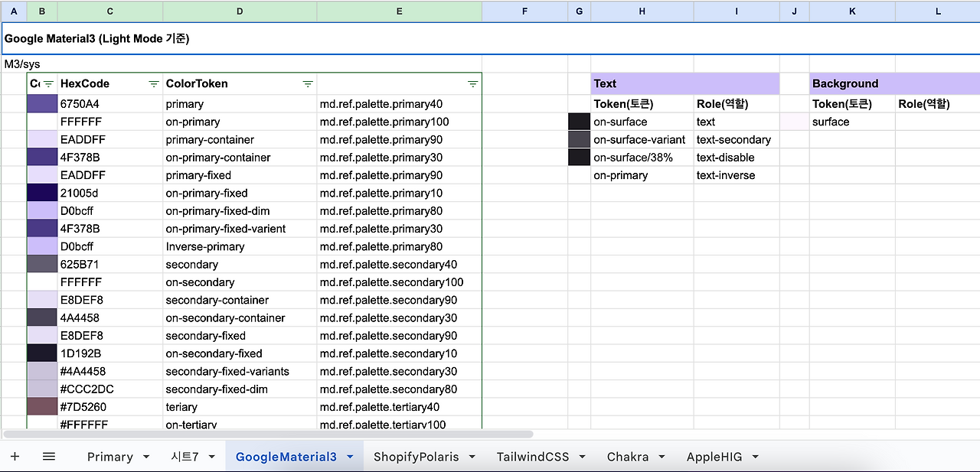The image size is (980, 472).
Task: Switch to the AppleHIG sheet tab
Action: [x=714, y=457]
